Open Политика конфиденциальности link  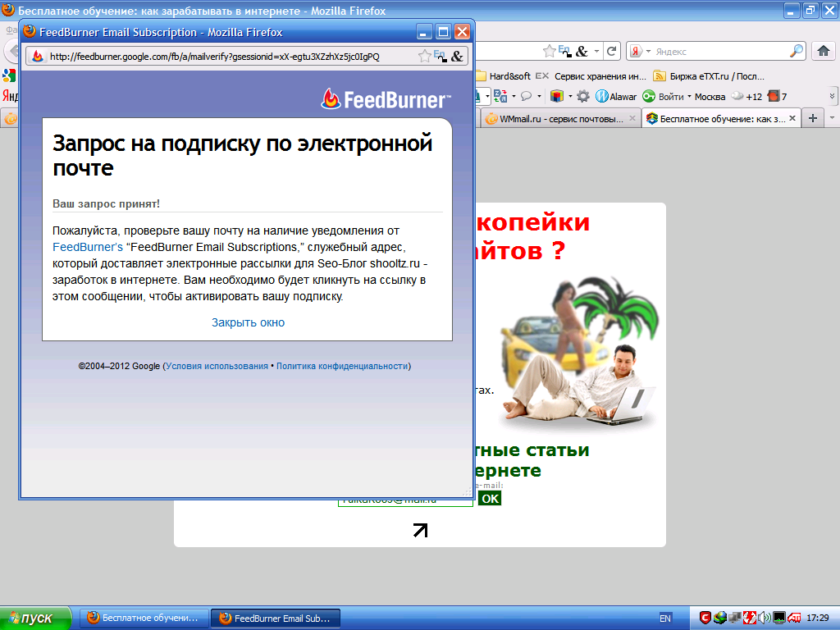tap(342, 366)
